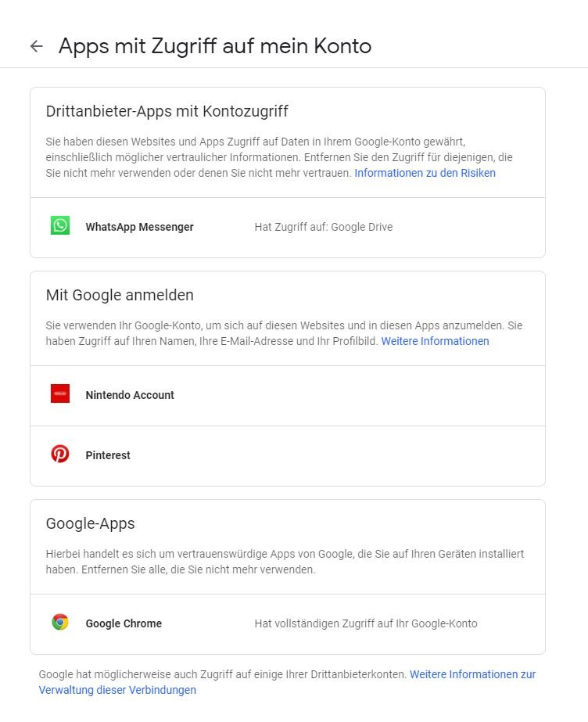This screenshot has height=722, width=588.
Task: Expand the Google Chrome entry
Action: point(124,623)
